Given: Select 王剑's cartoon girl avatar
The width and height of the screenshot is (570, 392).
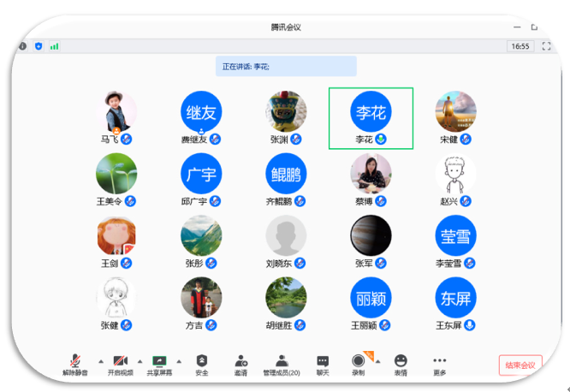Looking at the screenshot, I should (x=116, y=235).
